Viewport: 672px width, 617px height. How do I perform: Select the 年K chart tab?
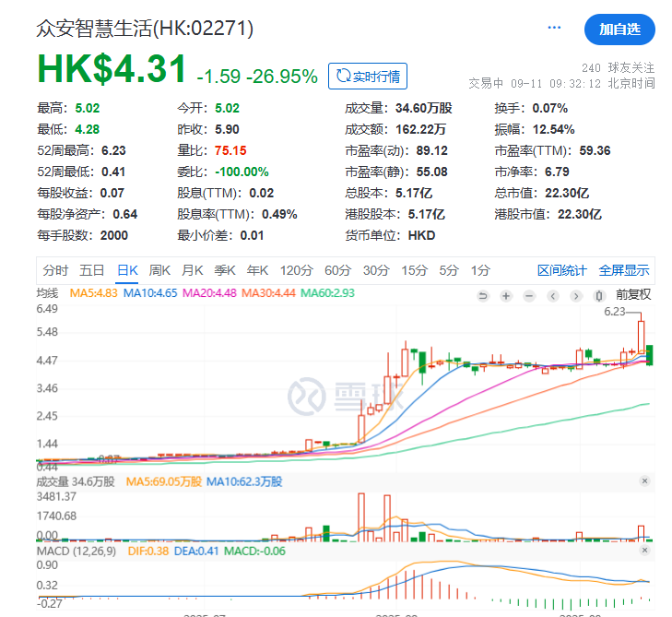click(257, 270)
